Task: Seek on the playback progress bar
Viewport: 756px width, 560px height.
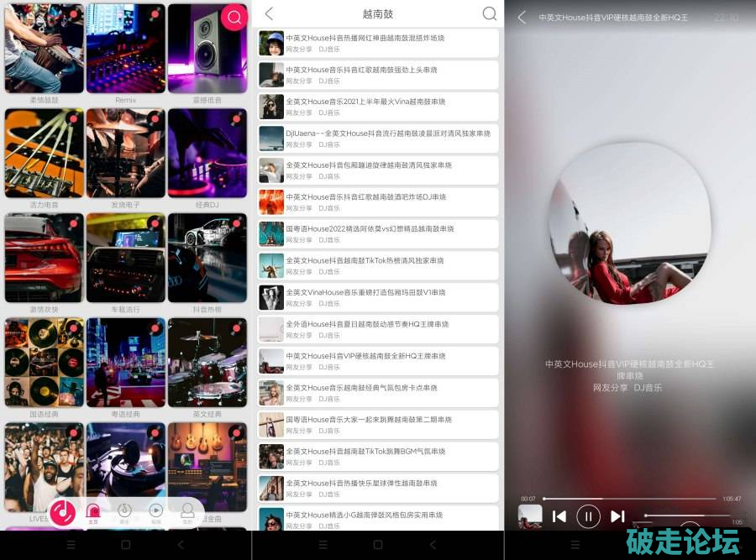Action: point(630,499)
